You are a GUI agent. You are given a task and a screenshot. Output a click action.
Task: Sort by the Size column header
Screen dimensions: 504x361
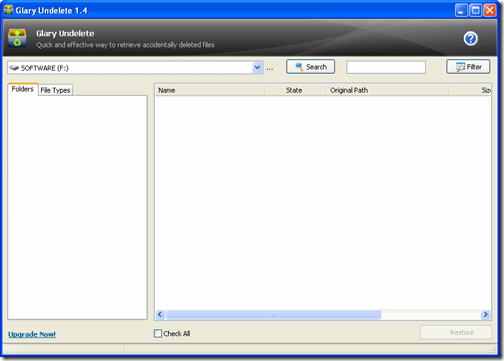(470, 90)
